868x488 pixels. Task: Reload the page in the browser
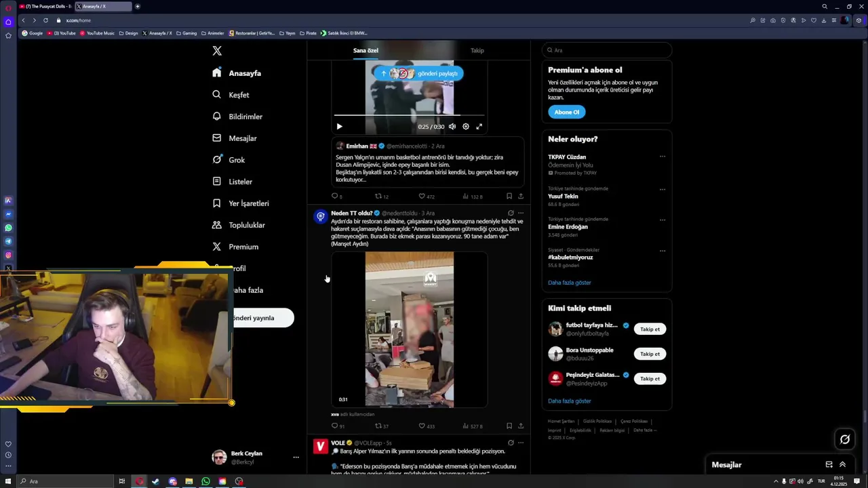(45, 20)
